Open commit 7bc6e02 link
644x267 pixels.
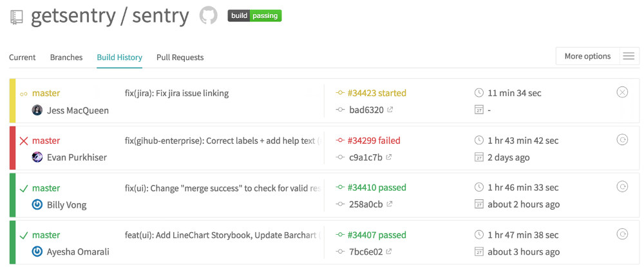pyautogui.click(x=366, y=252)
